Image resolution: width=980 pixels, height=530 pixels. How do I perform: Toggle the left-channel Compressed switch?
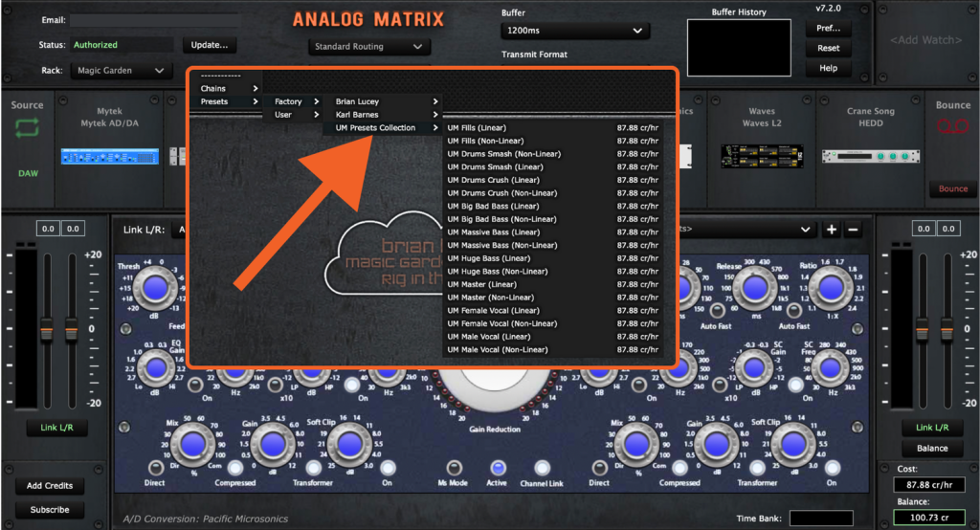235,468
